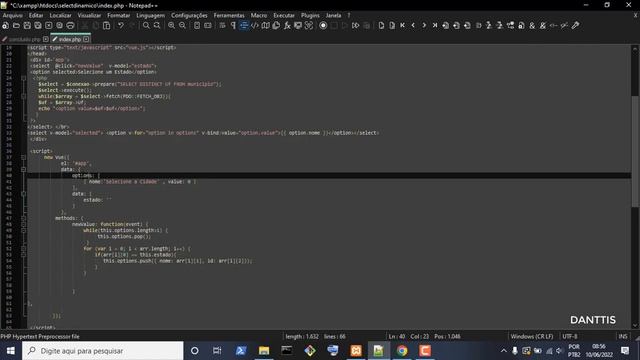This screenshot has width=640, height=360.
Task: Run macro multiple times icon
Action: tap(356, 25)
